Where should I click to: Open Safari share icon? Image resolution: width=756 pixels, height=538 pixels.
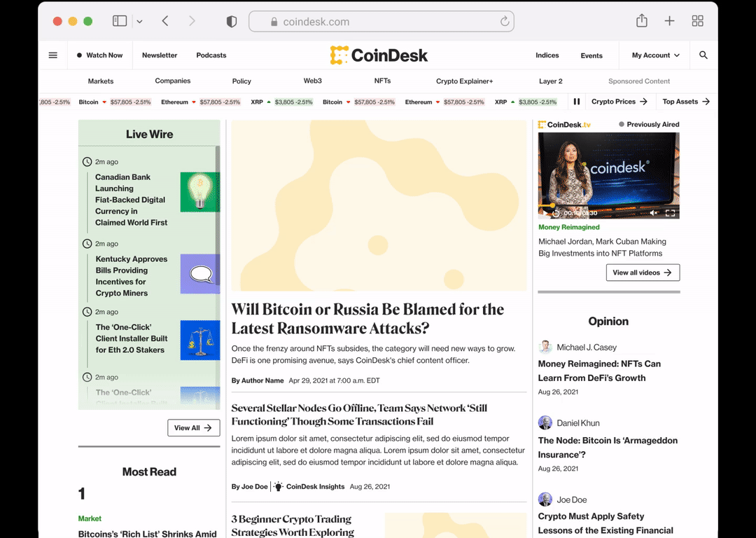point(642,20)
